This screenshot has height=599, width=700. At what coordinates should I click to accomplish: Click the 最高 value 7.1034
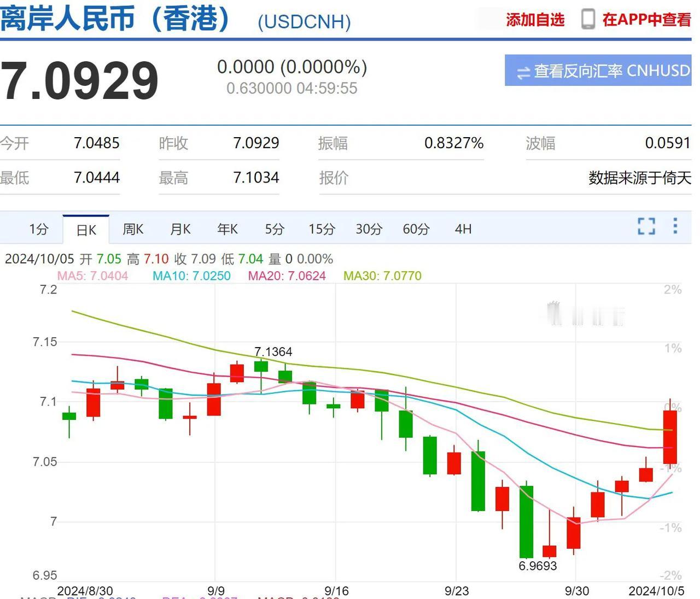[x=256, y=178]
